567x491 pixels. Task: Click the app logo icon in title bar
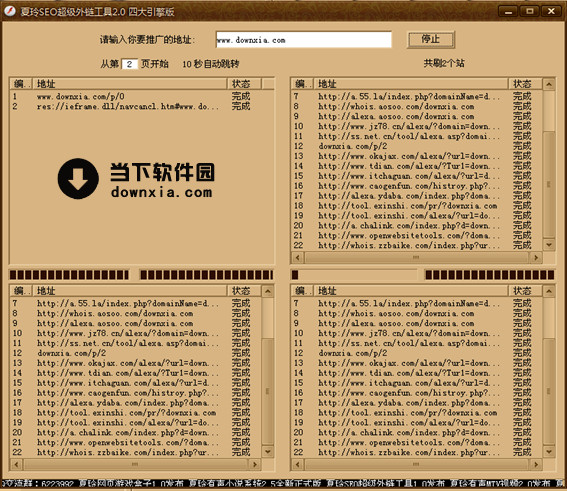point(10,11)
